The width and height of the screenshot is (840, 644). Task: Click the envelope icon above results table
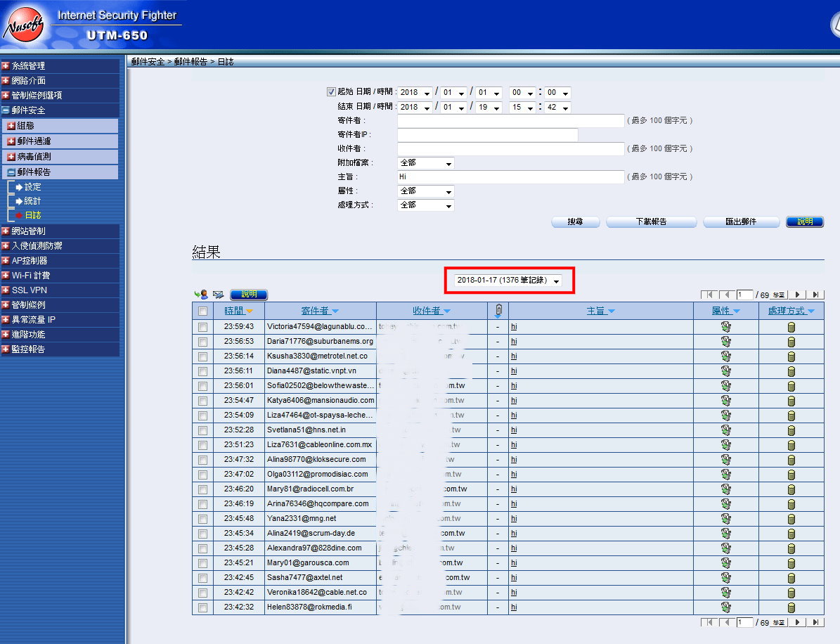pos(218,295)
